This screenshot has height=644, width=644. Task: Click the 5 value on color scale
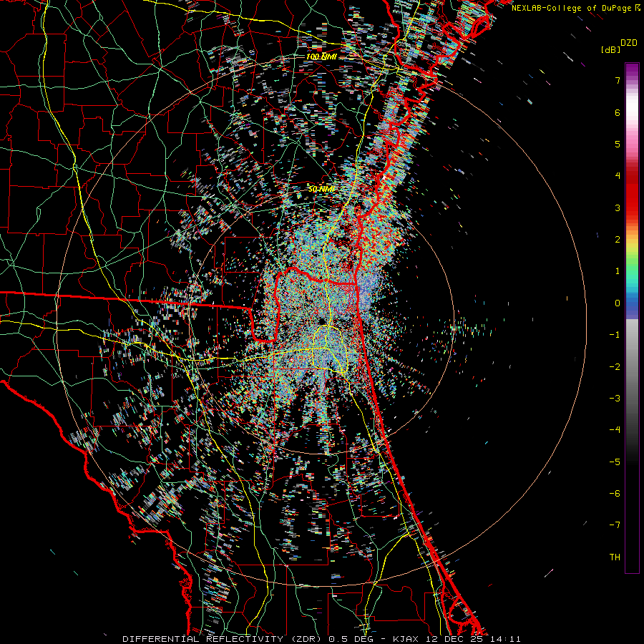(618, 144)
